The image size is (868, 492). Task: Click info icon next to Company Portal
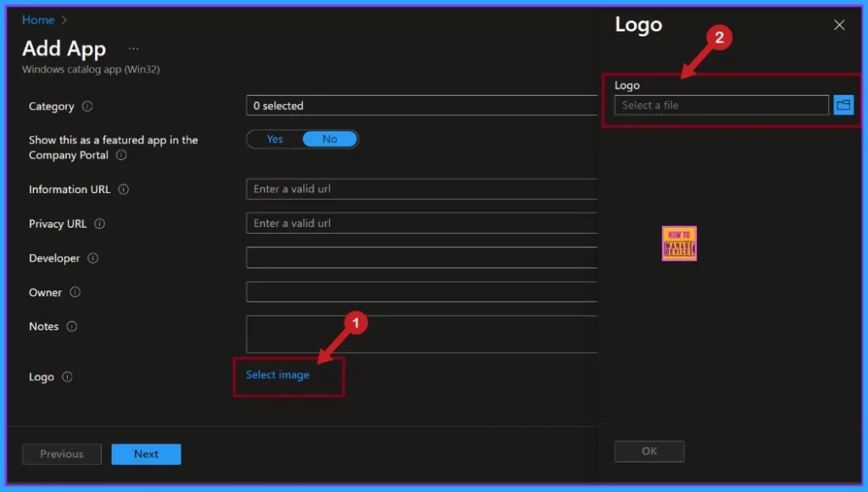coord(121,155)
